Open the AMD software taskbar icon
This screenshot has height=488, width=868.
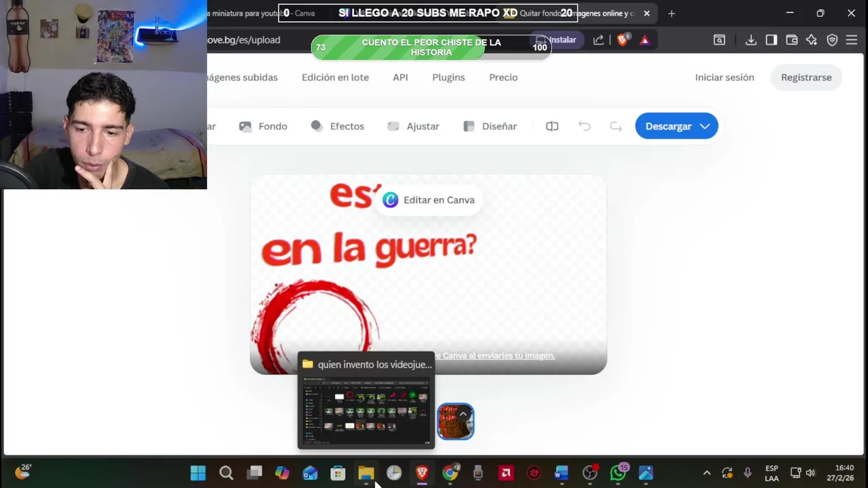tap(506, 473)
